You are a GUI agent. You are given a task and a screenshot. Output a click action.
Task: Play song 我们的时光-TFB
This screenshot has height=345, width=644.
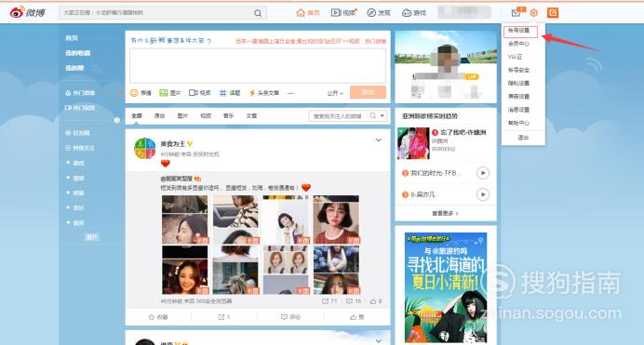pyautogui.click(x=483, y=173)
